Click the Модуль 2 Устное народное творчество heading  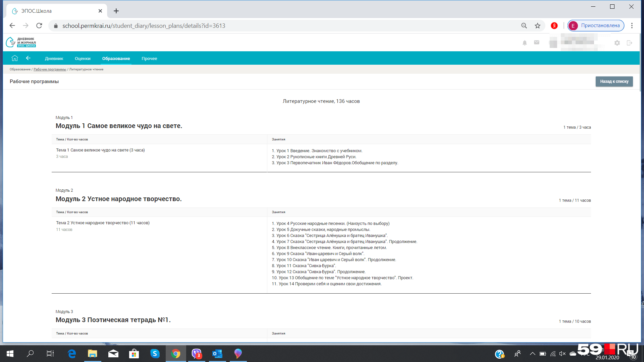(x=119, y=199)
